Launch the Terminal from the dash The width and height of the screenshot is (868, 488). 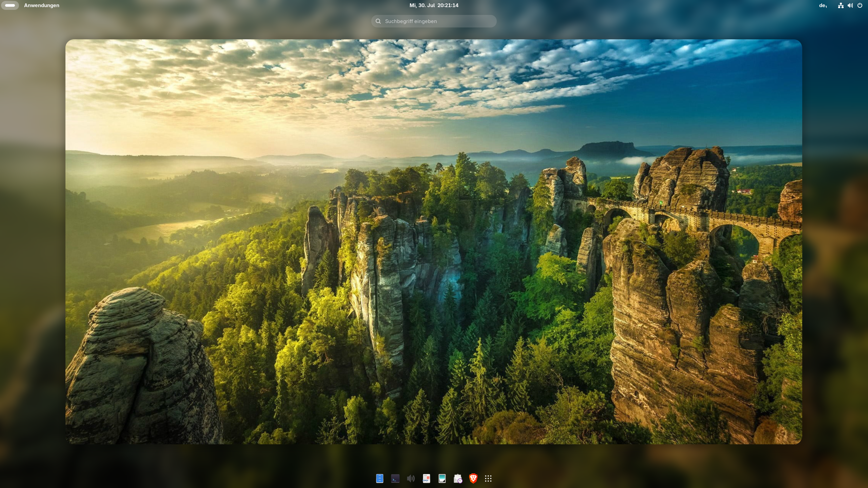pyautogui.click(x=395, y=478)
